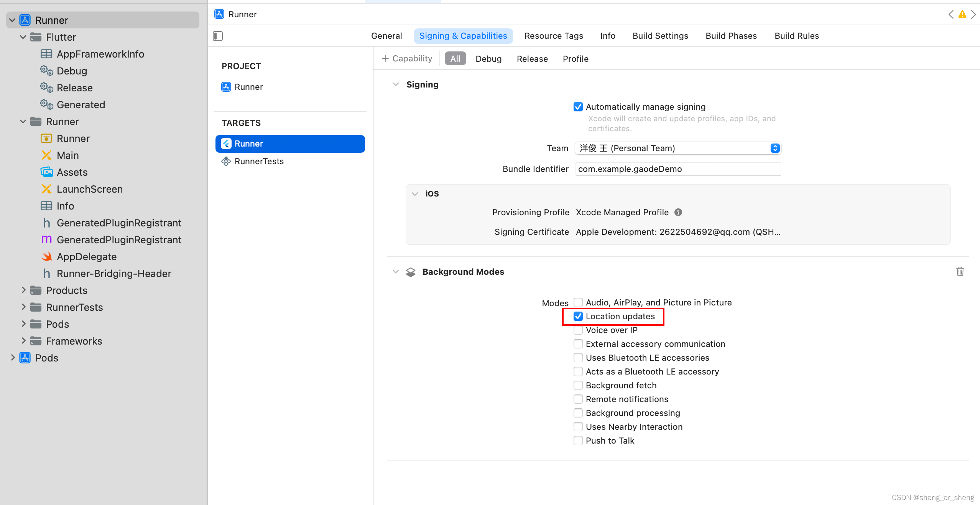Enable Uses Nearby Interaction mode
The image size is (980, 505).
(578, 427)
